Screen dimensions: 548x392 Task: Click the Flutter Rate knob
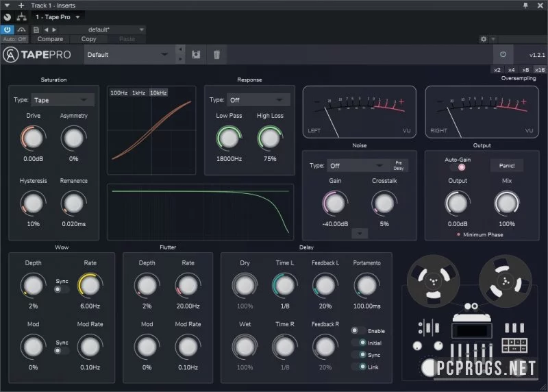[188, 285]
